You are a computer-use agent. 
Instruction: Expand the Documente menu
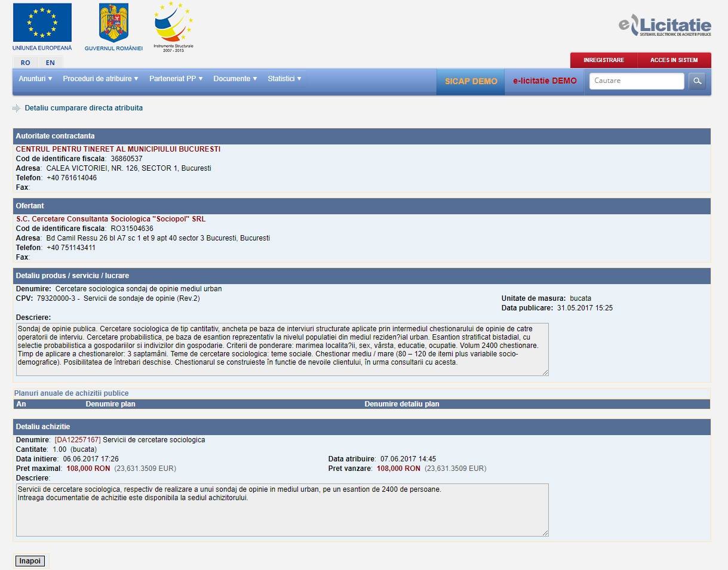(235, 79)
